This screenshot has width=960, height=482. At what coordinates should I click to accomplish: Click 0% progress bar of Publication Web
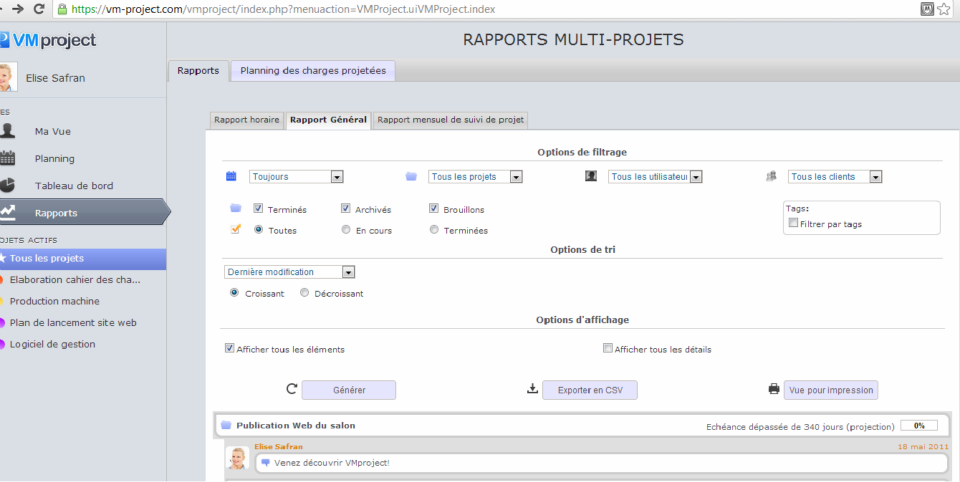(x=919, y=426)
